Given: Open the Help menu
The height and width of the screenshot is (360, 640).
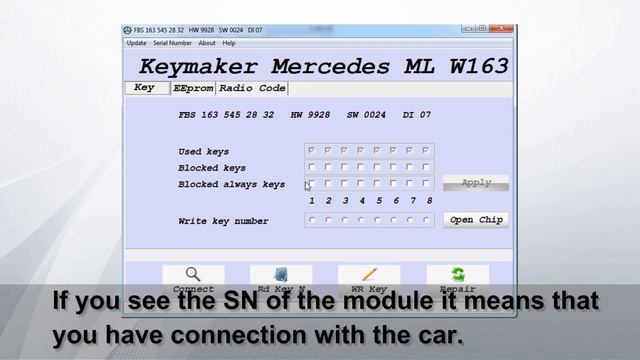Looking at the screenshot, I should point(229,43).
